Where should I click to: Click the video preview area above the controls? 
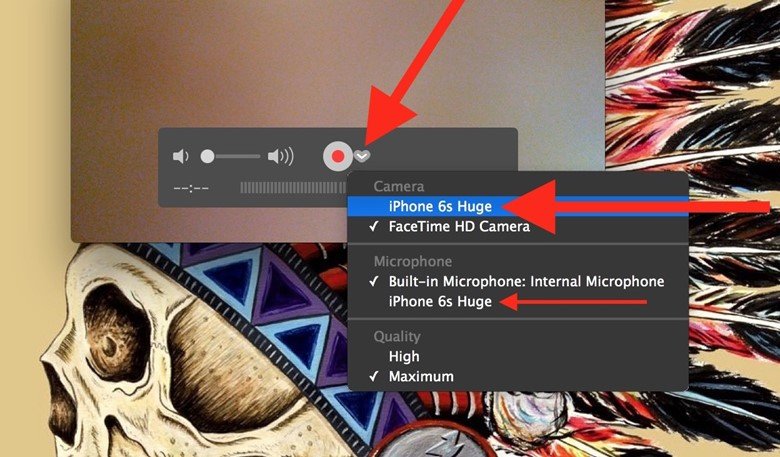coord(330,60)
